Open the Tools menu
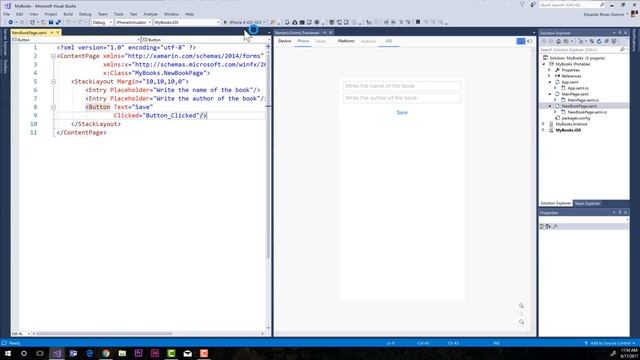The width and height of the screenshot is (640, 360). pyautogui.click(x=118, y=14)
